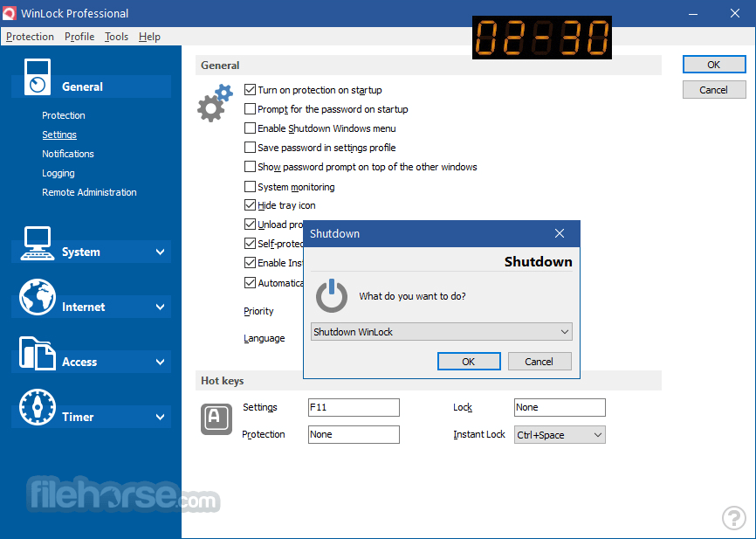This screenshot has width=756, height=539.
Task: Click the WinLock logo in title bar
Action: (x=9, y=13)
